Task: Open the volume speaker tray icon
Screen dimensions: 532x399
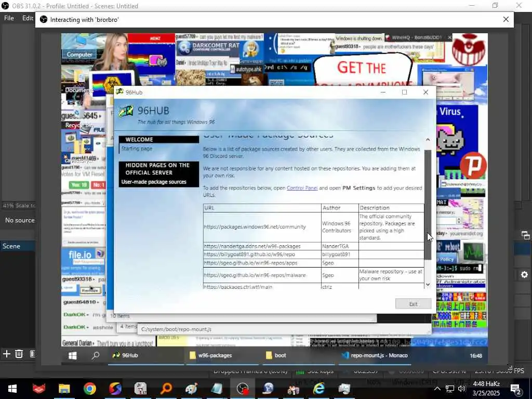Action: (462, 389)
